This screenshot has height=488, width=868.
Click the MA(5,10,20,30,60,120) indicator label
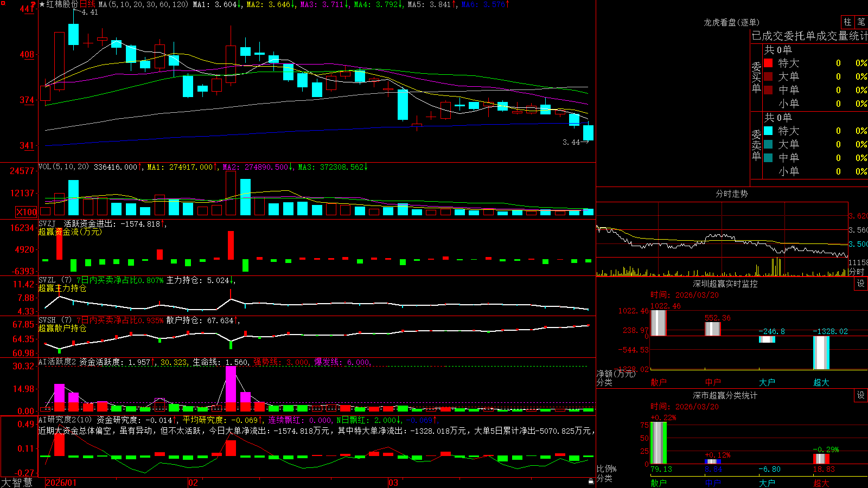click(143, 4)
